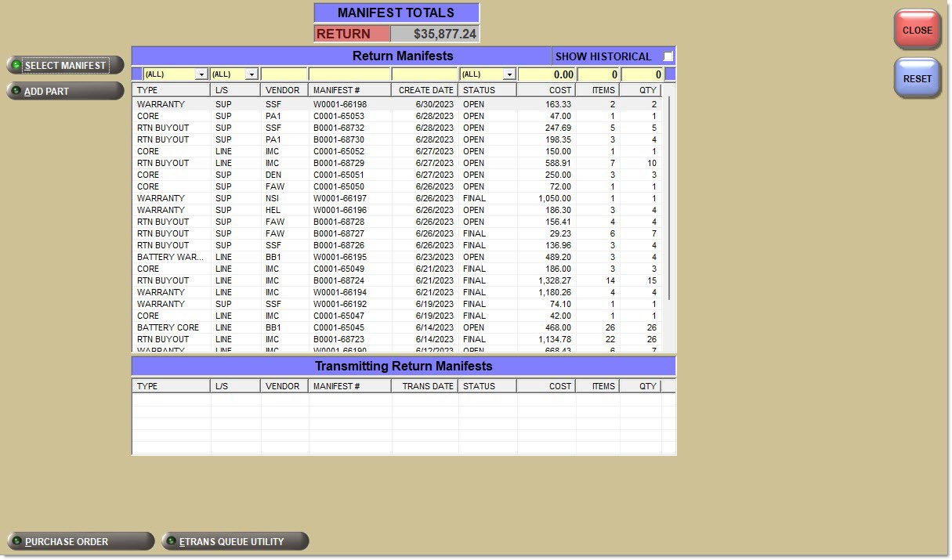This screenshot has width=952, height=560.
Task: Click the Manifest # filter input field
Action: (349, 74)
